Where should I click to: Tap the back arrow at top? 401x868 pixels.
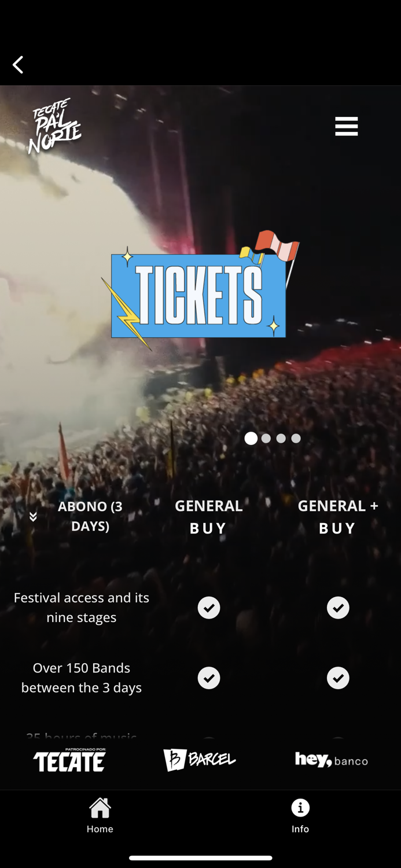tap(18, 64)
